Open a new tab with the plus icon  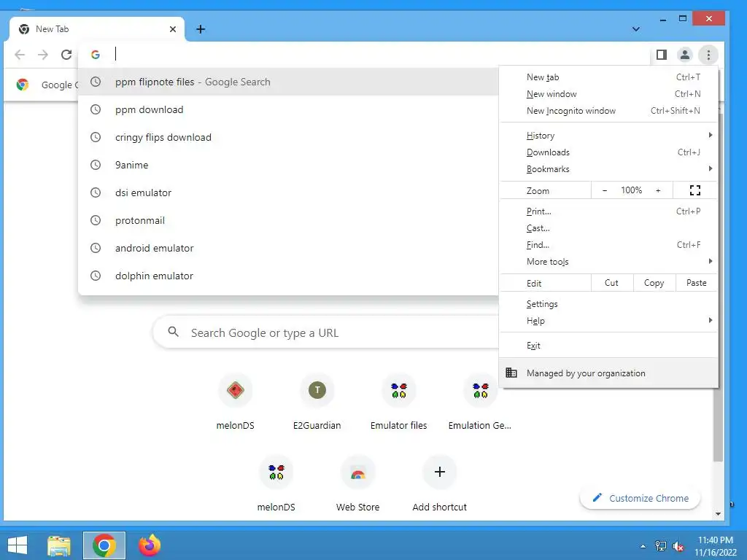pyautogui.click(x=201, y=29)
